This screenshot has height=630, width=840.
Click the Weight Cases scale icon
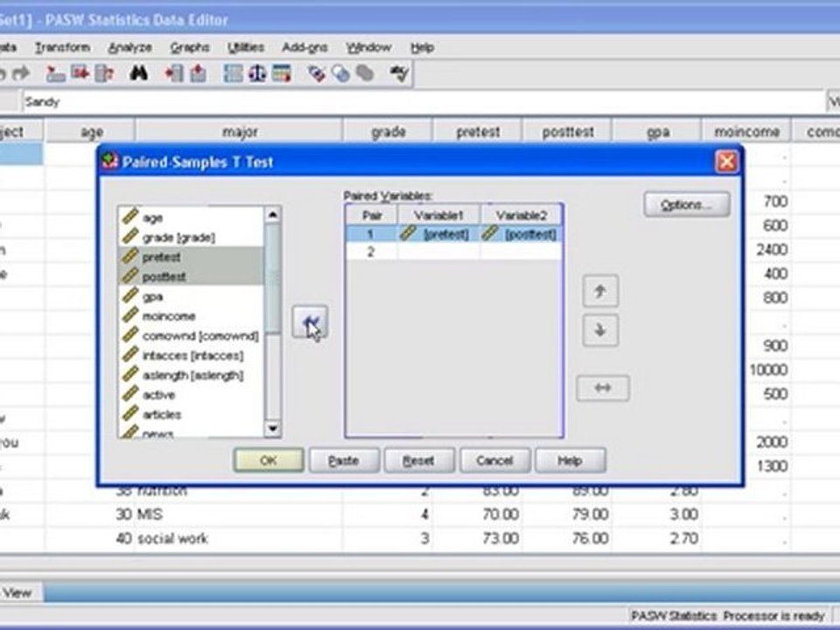[257, 73]
